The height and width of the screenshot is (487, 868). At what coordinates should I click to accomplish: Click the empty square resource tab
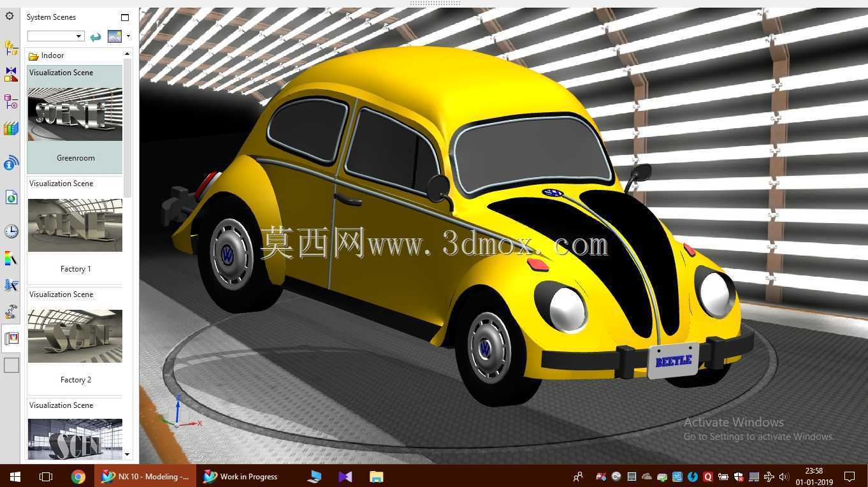pyautogui.click(x=11, y=365)
